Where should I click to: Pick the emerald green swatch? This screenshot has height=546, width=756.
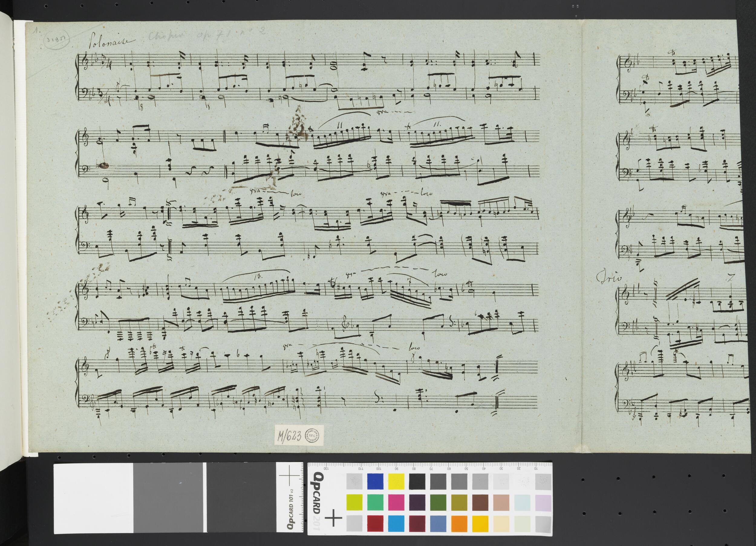point(375,502)
